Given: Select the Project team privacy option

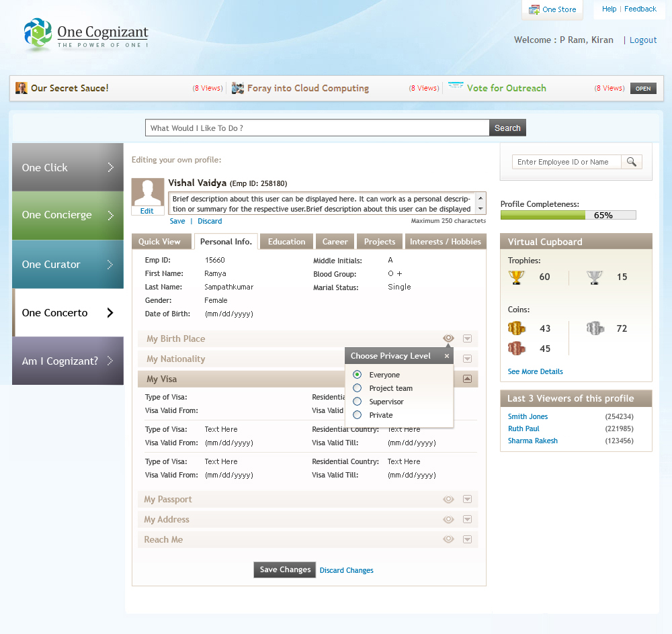Looking at the screenshot, I should (358, 388).
